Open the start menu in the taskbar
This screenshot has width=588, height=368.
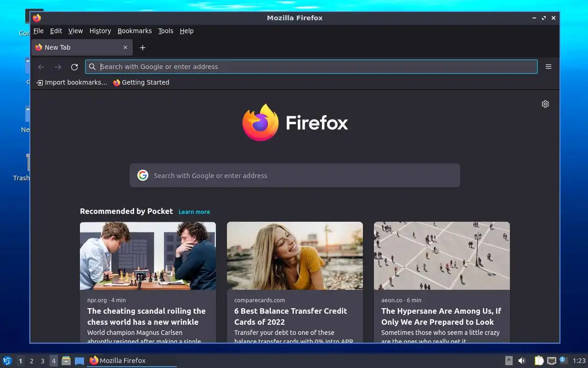(x=7, y=361)
